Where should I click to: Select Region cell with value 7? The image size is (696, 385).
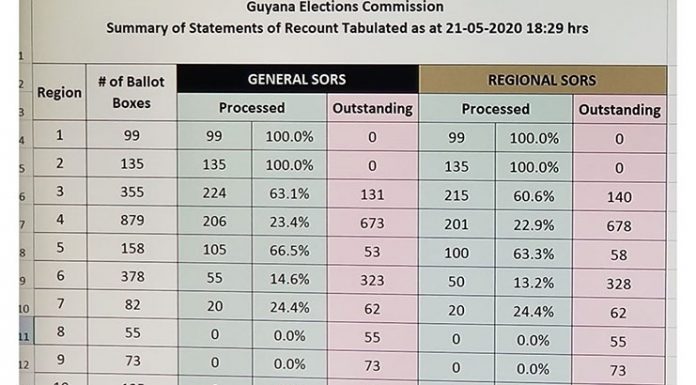pyautogui.click(x=60, y=304)
